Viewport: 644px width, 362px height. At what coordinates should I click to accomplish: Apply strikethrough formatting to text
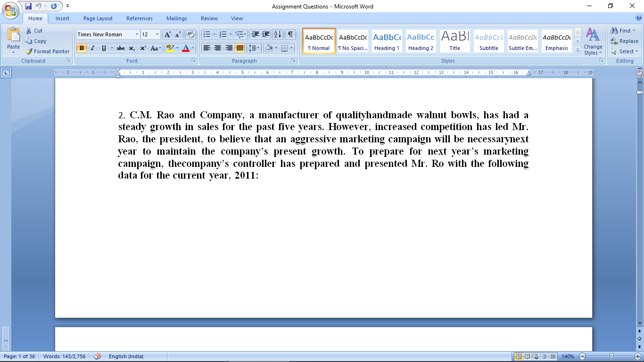(x=121, y=48)
